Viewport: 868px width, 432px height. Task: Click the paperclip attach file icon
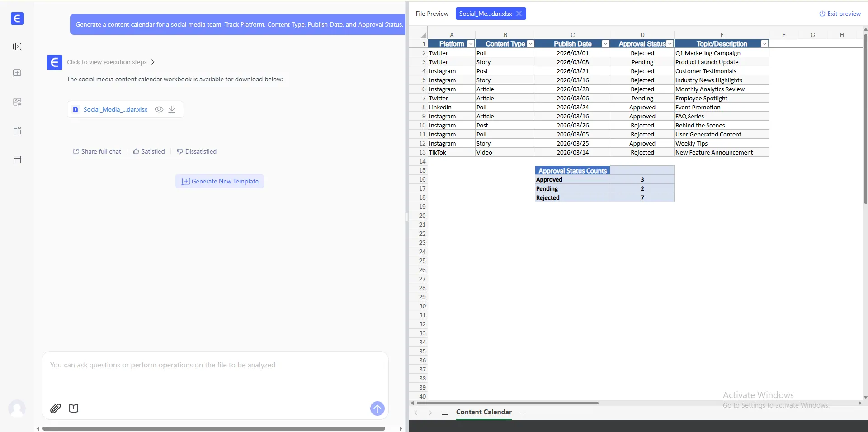click(55, 409)
